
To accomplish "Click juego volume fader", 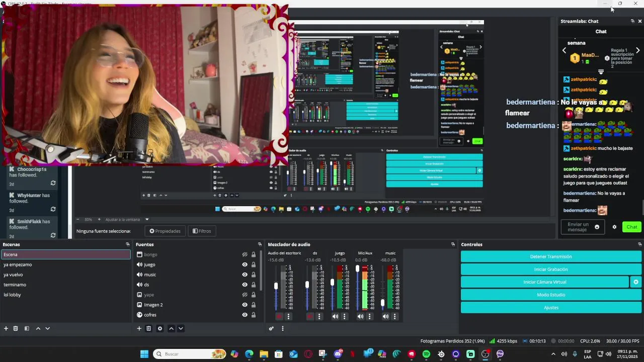I will 332,283.
